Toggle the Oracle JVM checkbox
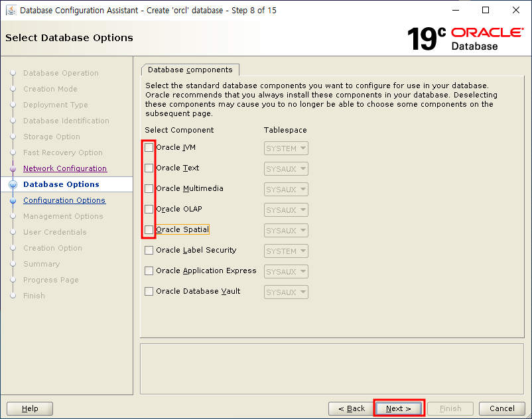 coord(149,147)
